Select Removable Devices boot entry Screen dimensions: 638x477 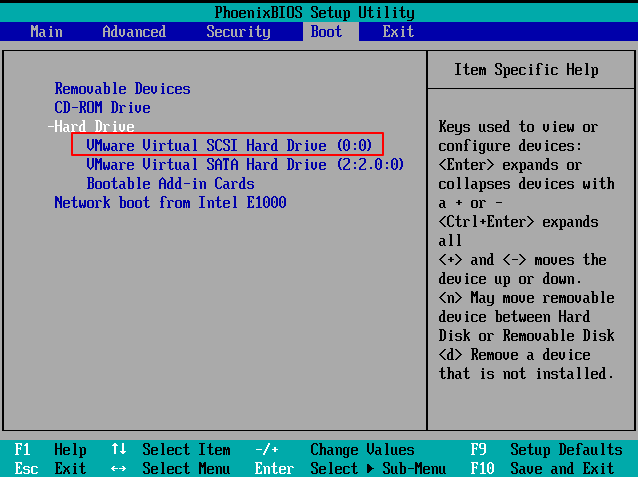pos(122,89)
